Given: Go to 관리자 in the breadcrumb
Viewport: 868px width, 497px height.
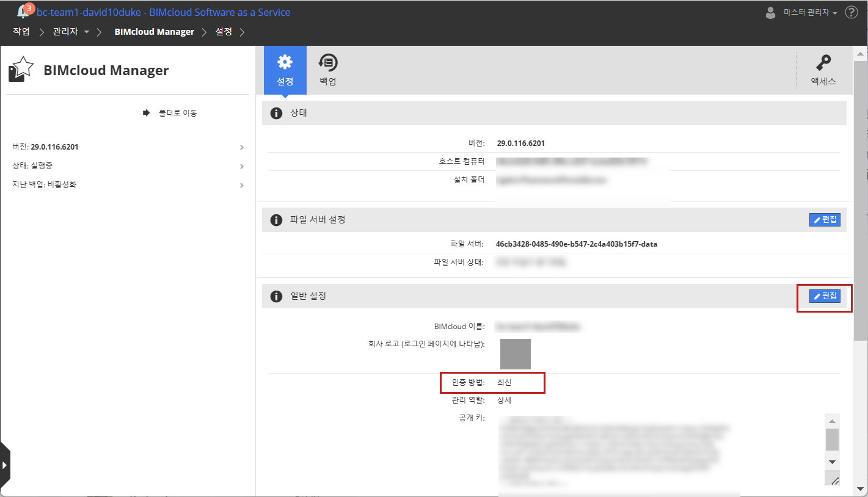Looking at the screenshot, I should [x=65, y=32].
